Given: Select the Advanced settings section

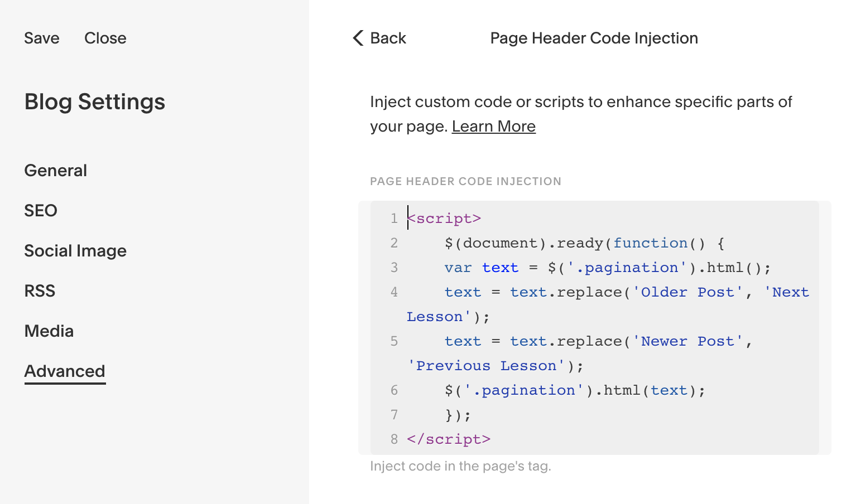Looking at the screenshot, I should pos(65,371).
